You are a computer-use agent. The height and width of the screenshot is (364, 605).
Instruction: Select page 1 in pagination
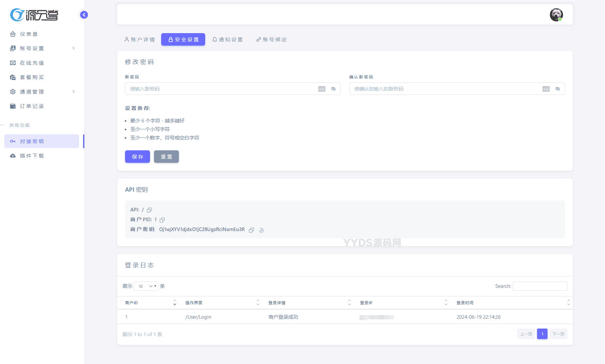[542, 334]
